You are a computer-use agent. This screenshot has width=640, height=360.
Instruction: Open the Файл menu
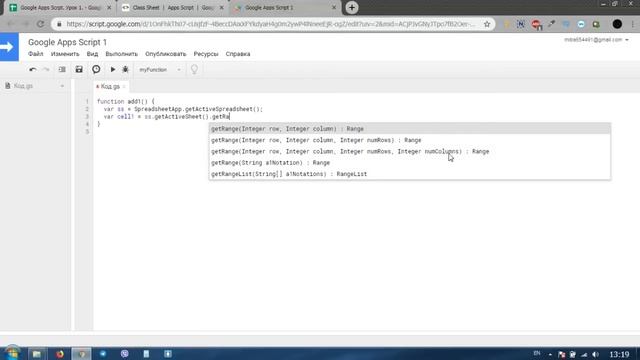coord(36,54)
